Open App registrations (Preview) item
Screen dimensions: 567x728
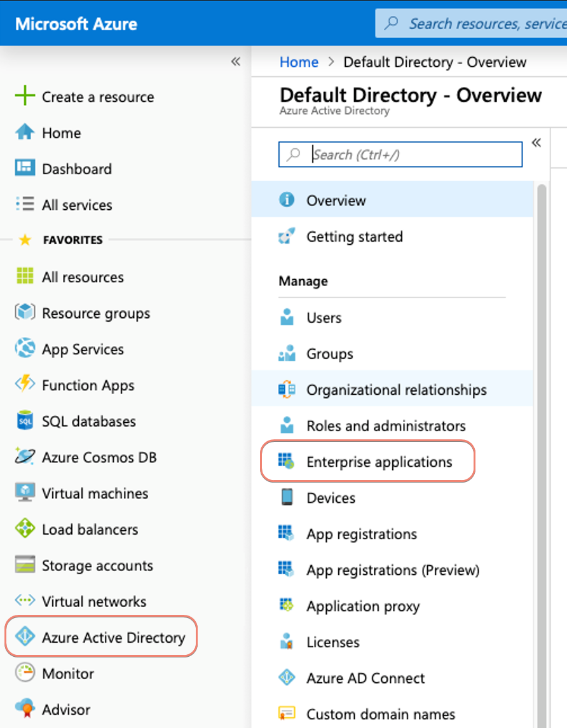392,569
